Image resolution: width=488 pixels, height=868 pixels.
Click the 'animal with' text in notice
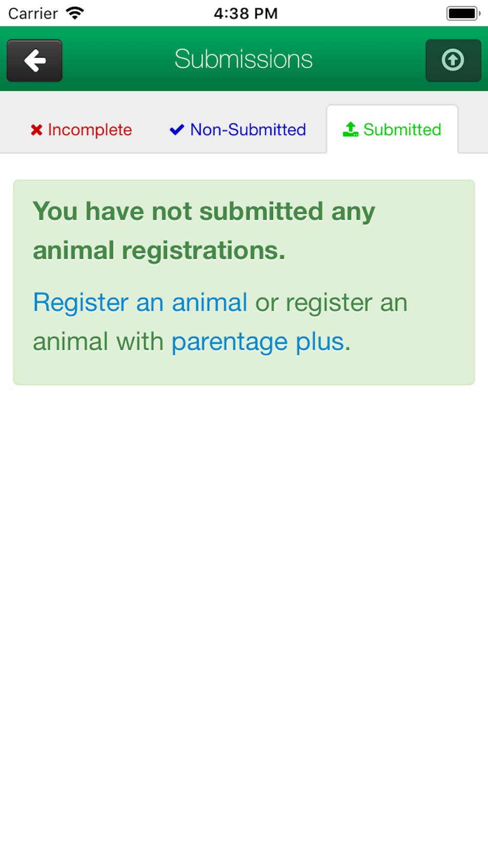(x=98, y=342)
